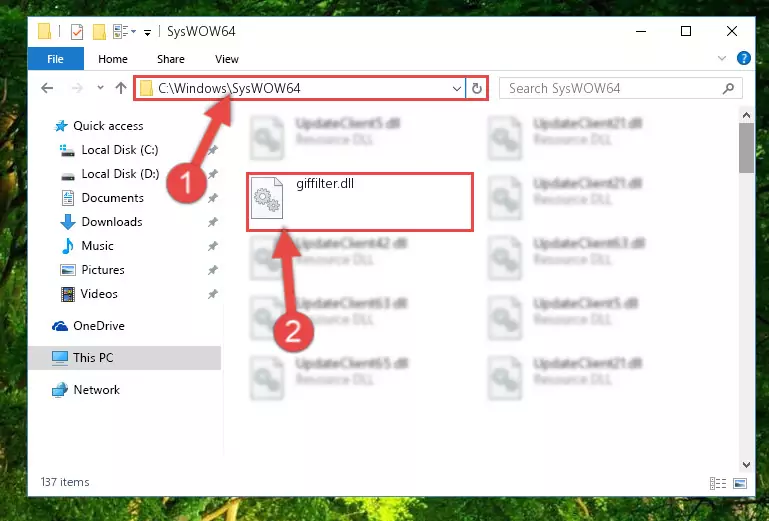The width and height of the screenshot is (769, 521).
Task: Click the Properties icon in the quick access toolbar
Action: click(77, 32)
